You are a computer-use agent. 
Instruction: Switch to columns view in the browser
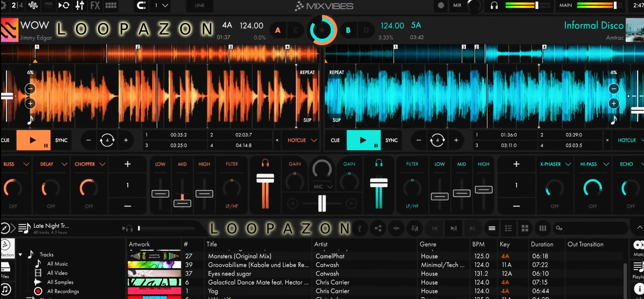(543, 228)
